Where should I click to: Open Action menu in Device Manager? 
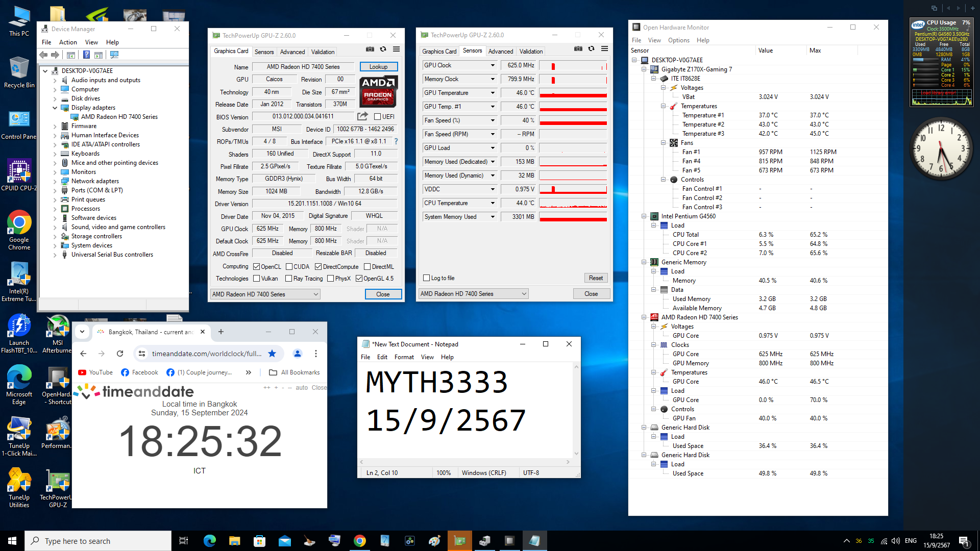[x=68, y=42]
